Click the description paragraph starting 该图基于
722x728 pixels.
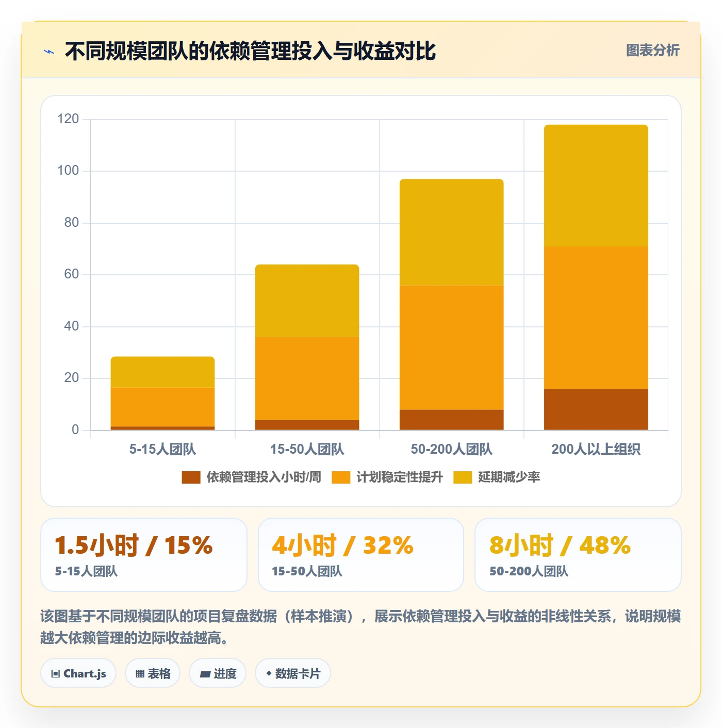pos(360,627)
